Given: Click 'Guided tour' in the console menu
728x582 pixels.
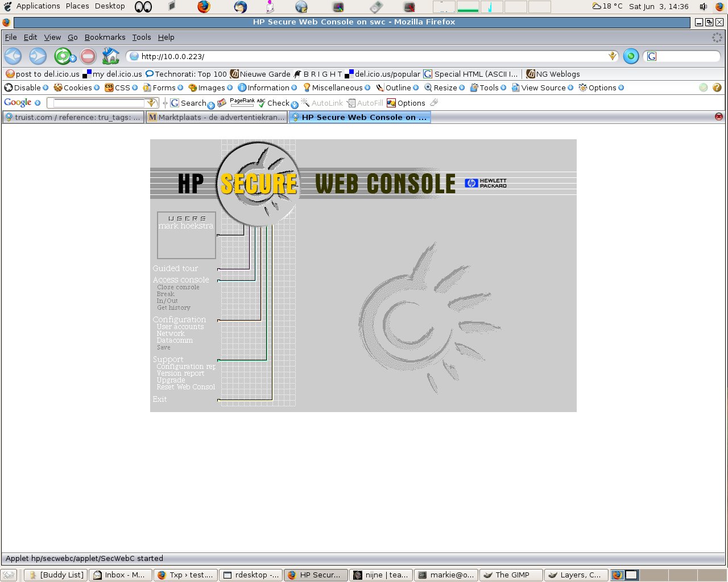Looking at the screenshot, I should 175,268.
